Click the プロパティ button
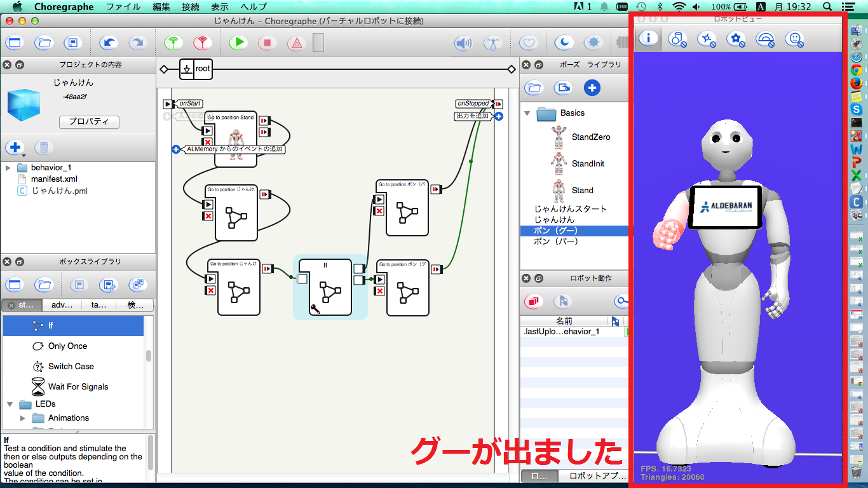The image size is (868, 488). (89, 122)
